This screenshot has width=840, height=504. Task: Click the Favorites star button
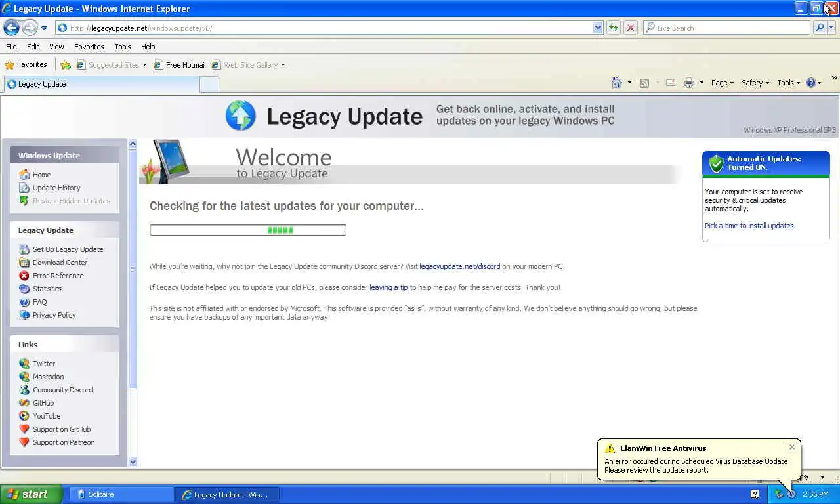[26, 64]
